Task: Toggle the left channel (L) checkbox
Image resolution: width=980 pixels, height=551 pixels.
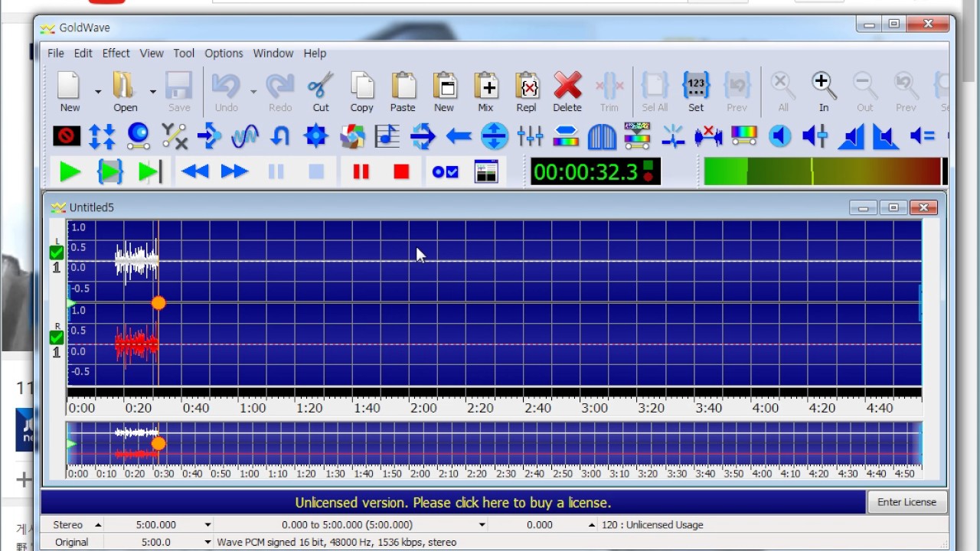Action: 57,253
